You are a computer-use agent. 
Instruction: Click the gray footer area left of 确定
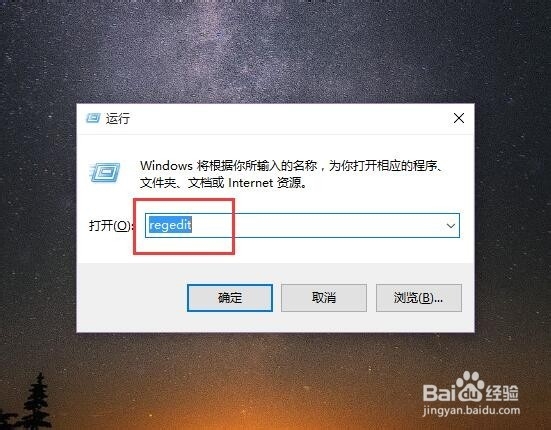pyautogui.click(x=132, y=298)
